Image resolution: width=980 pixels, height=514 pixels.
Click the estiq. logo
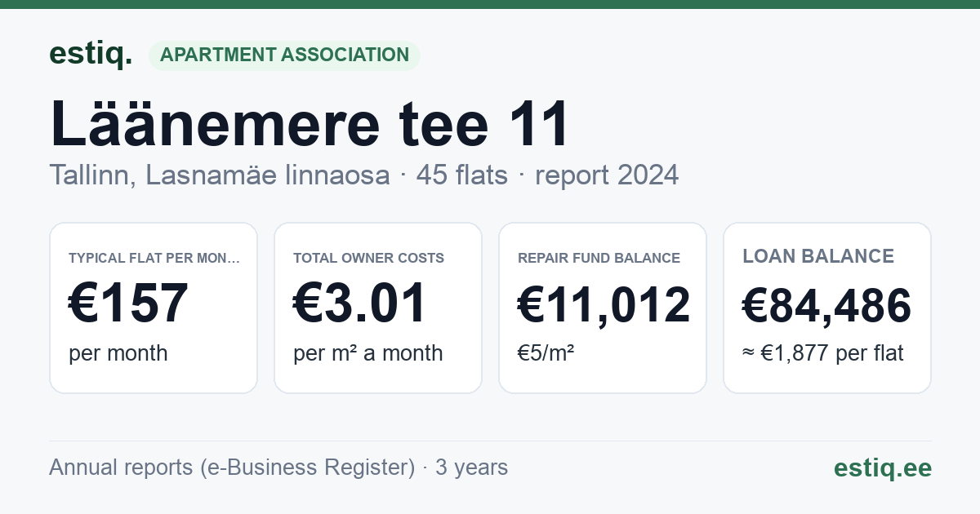pyautogui.click(x=91, y=54)
